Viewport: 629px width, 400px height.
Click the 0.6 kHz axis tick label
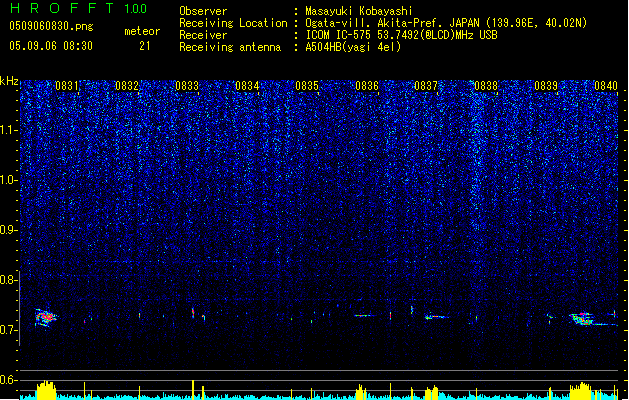tap(9, 380)
